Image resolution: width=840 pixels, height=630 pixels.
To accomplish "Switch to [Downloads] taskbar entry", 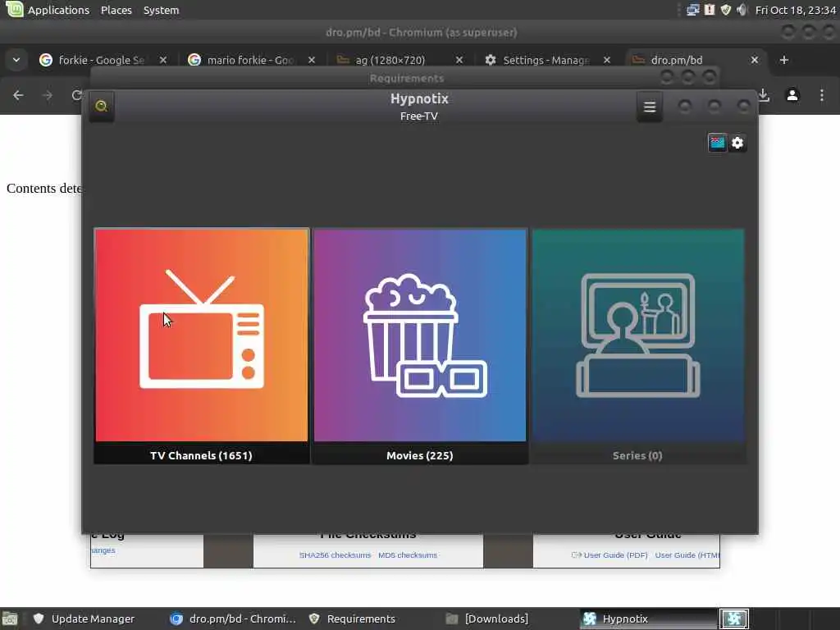I will 487,619.
